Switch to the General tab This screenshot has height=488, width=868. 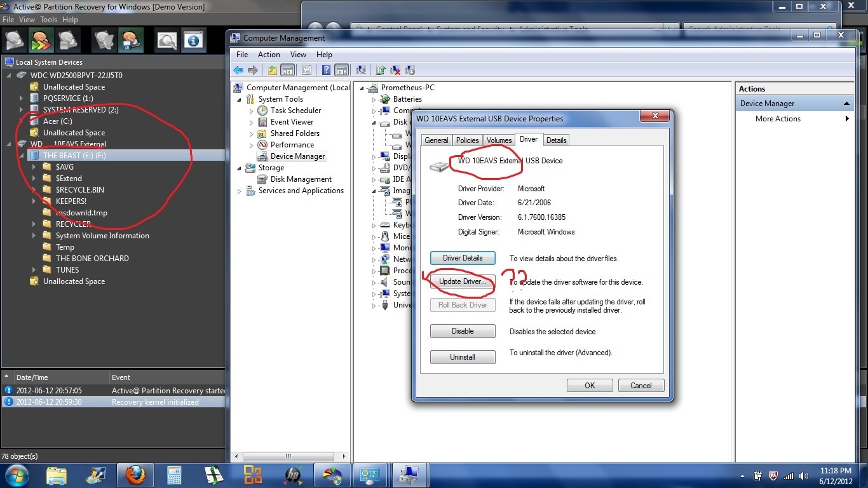(437, 140)
